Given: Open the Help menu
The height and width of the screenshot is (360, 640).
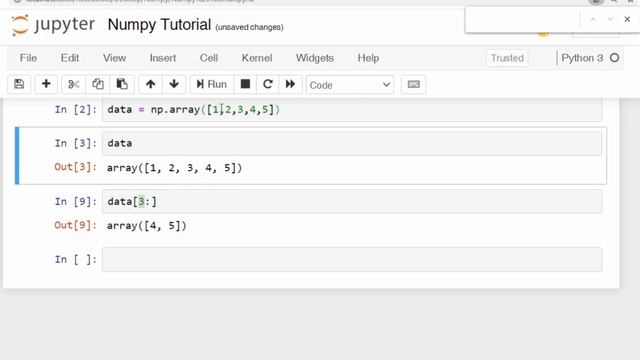Looking at the screenshot, I should pyautogui.click(x=368, y=58).
